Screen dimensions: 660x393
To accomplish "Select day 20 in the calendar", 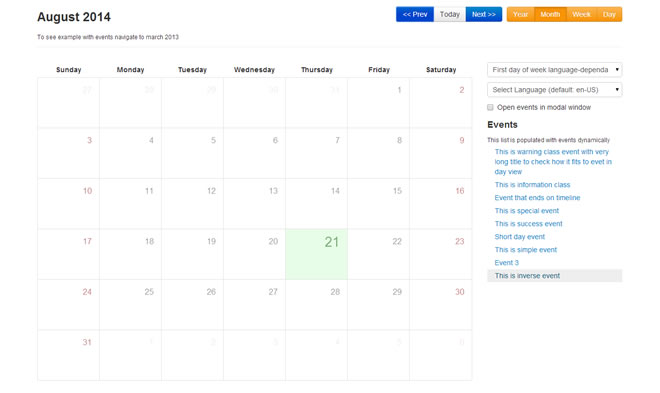I will click(254, 254).
